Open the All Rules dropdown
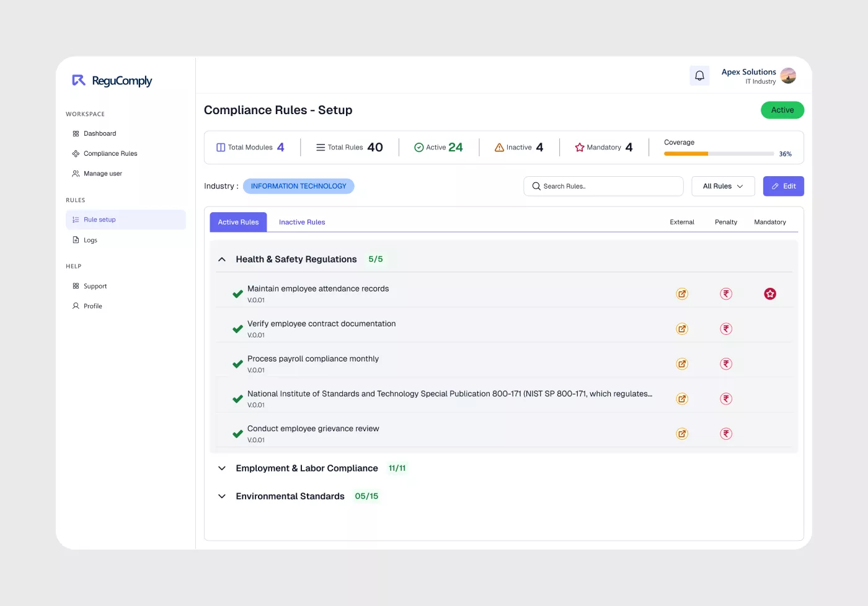The width and height of the screenshot is (868, 606). pyautogui.click(x=723, y=186)
